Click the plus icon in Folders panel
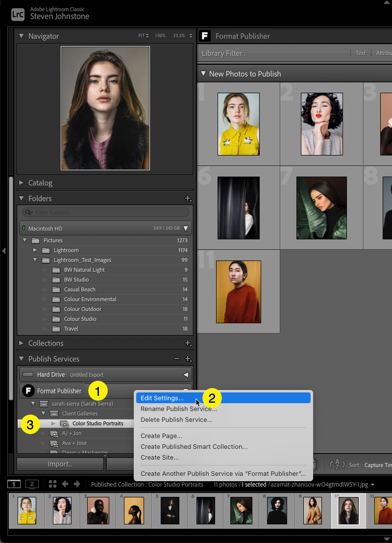This screenshot has height=543, width=392. coord(187,199)
